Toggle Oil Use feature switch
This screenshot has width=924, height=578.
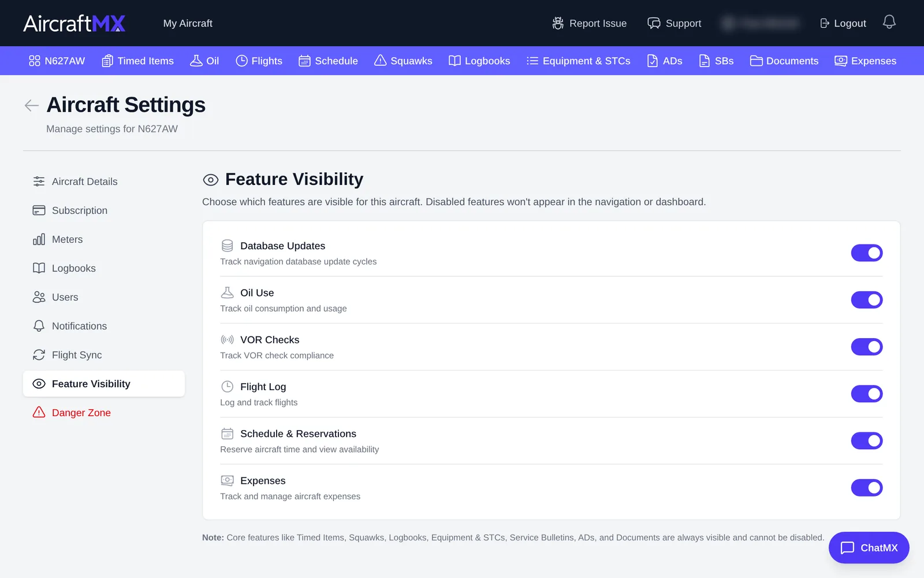[x=867, y=299]
